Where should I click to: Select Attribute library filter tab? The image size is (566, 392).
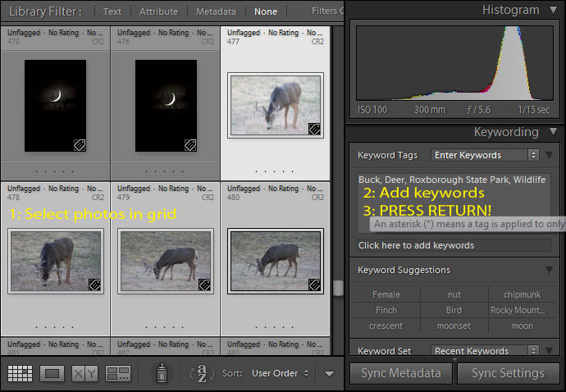click(x=159, y=11)
